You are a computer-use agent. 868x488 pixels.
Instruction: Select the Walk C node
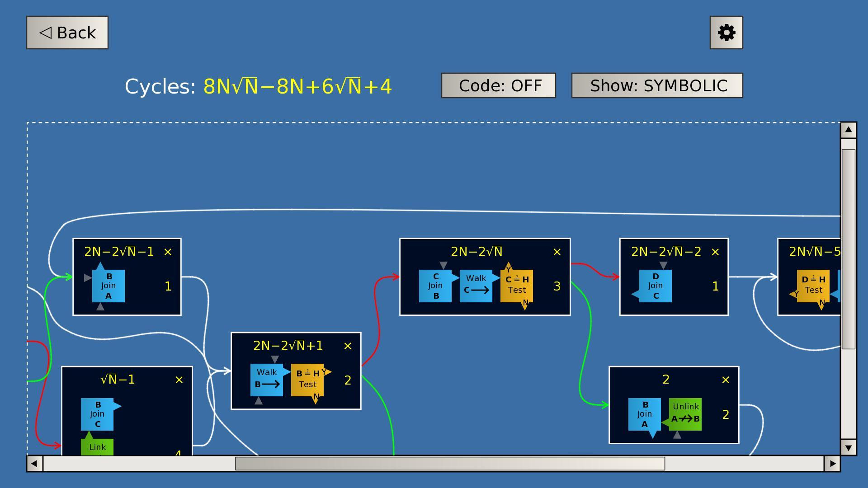(x=476, y=286)
